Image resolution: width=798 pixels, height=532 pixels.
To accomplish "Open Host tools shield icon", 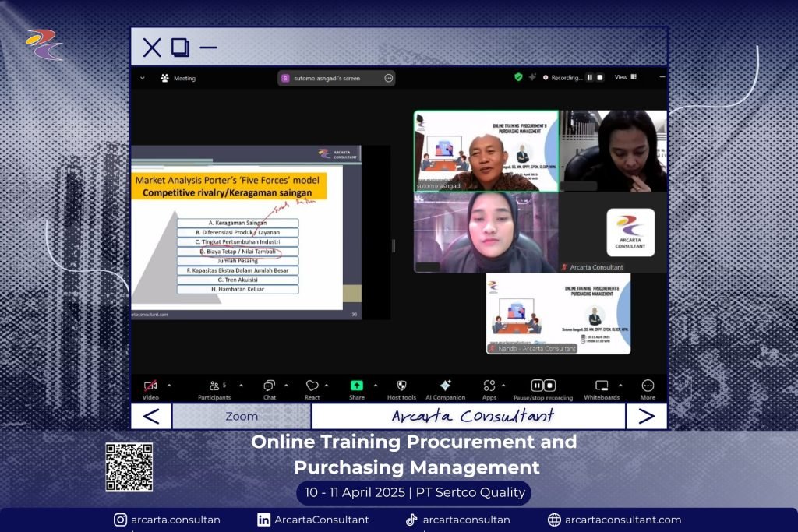I will point(401,386).
